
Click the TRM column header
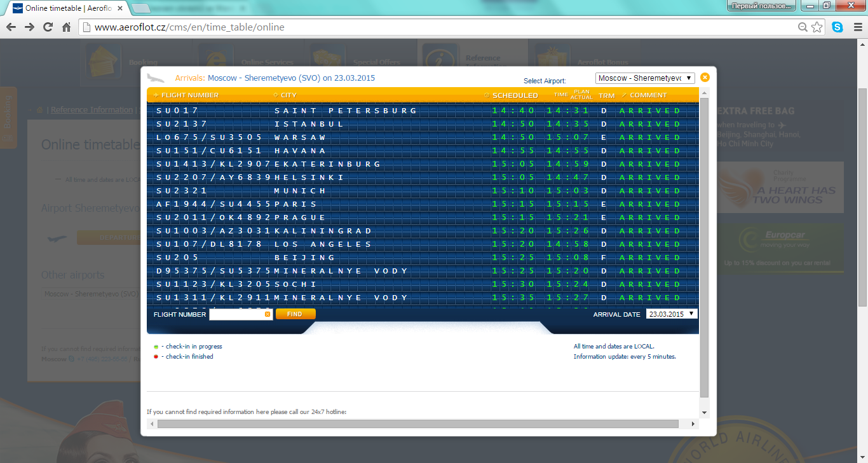click(x=607, y=95)
